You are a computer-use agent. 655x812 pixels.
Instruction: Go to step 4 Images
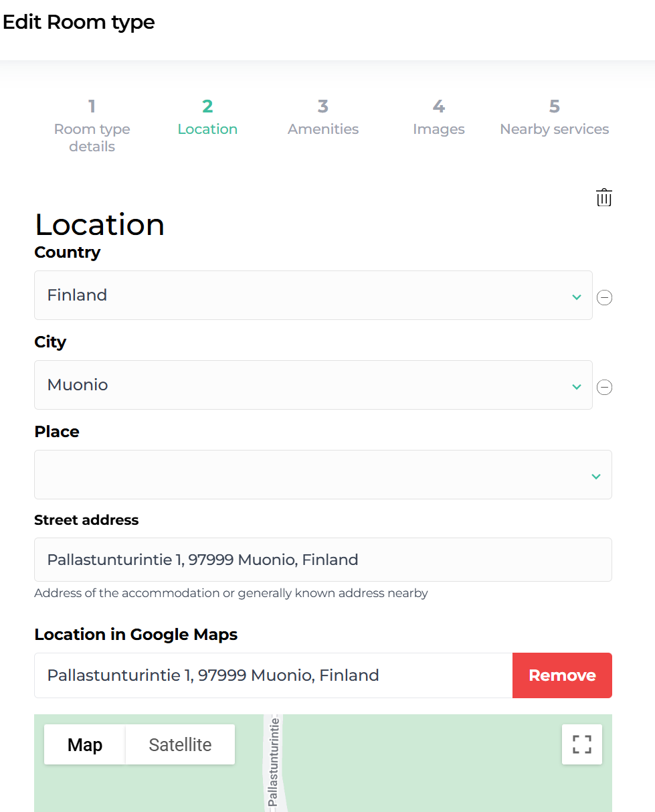coord(439,117)
